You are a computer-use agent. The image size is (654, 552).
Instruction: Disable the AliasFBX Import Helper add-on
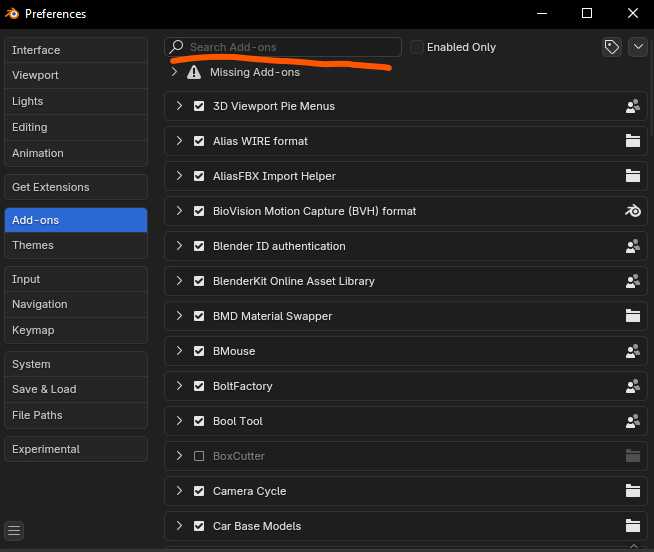click(199, 176)
